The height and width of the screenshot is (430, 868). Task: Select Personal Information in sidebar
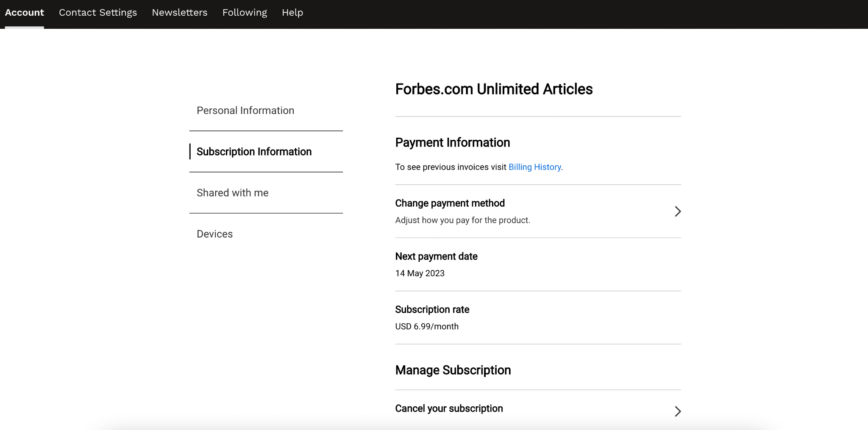coord(245,111)
